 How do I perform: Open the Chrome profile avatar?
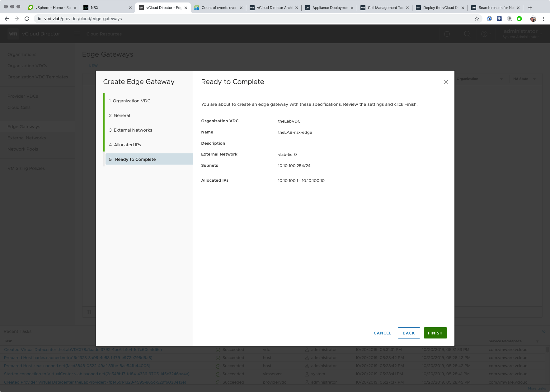533,19
